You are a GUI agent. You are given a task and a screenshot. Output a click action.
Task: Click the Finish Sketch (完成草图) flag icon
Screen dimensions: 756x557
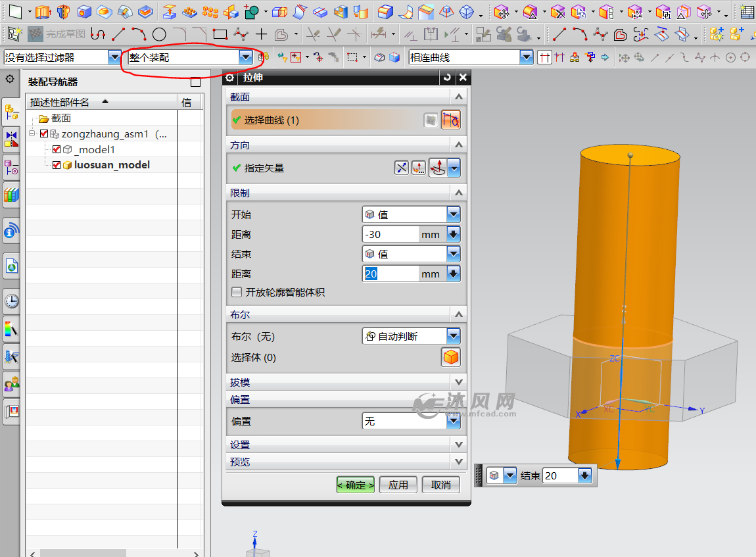point(35,34)
